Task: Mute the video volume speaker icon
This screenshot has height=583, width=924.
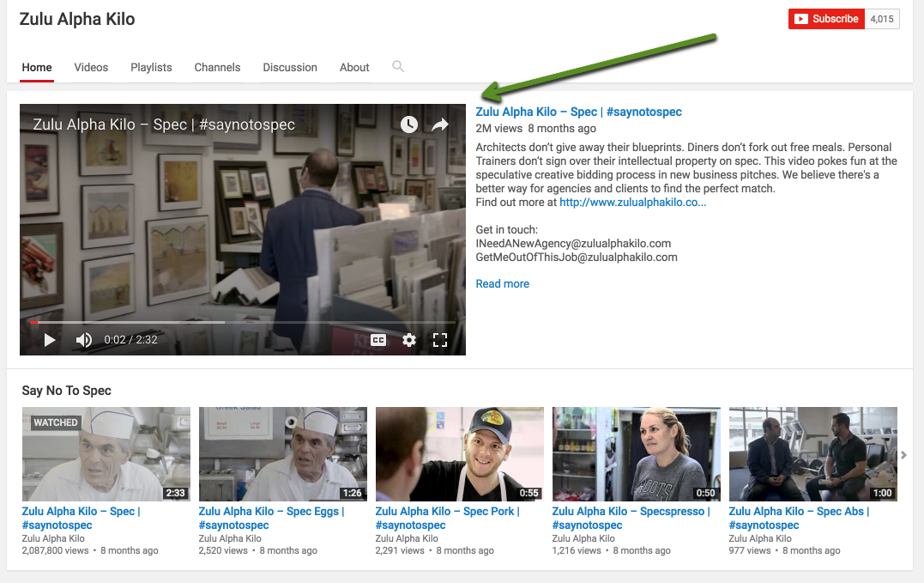Action: (x=83, y=340)
